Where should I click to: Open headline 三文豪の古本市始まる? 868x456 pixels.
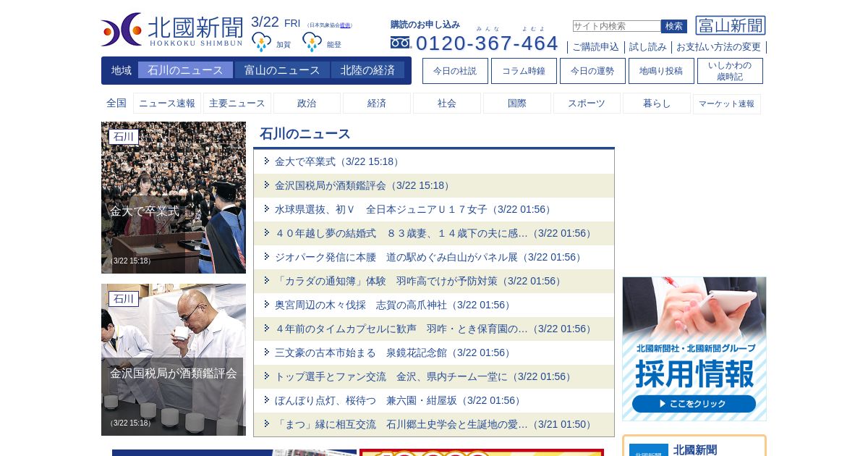click(394, 352)
